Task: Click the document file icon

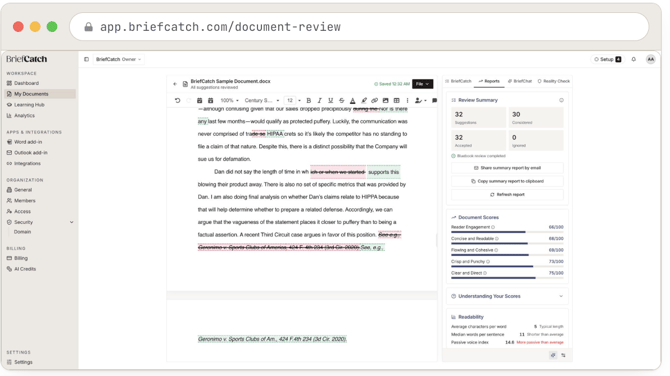Action: (x=185, y=84)
